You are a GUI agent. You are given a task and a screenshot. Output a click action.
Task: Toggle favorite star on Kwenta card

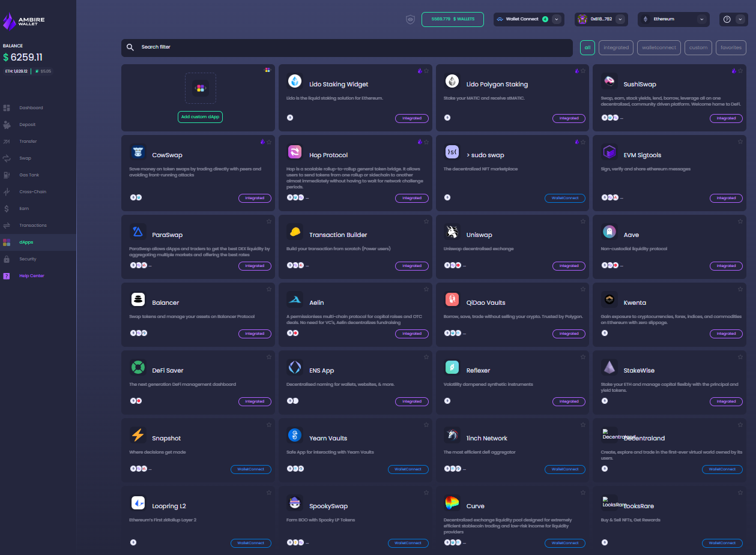point(740,289)
